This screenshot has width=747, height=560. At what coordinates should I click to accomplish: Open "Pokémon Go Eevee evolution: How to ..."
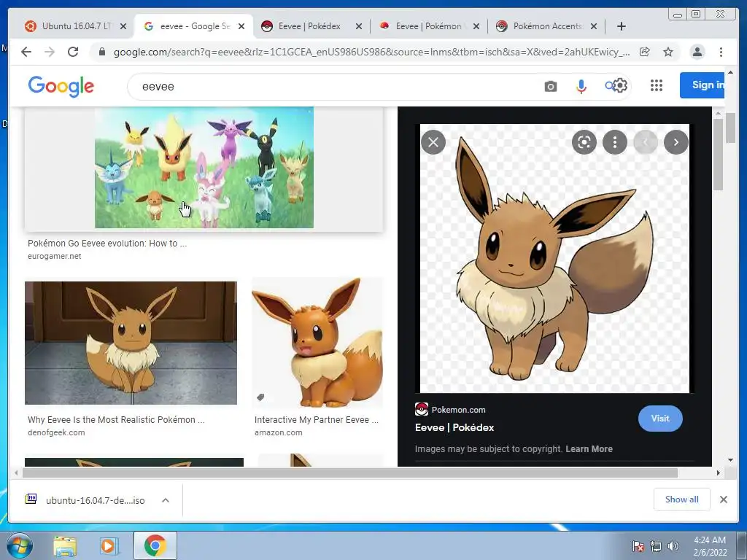click(107, 243)
